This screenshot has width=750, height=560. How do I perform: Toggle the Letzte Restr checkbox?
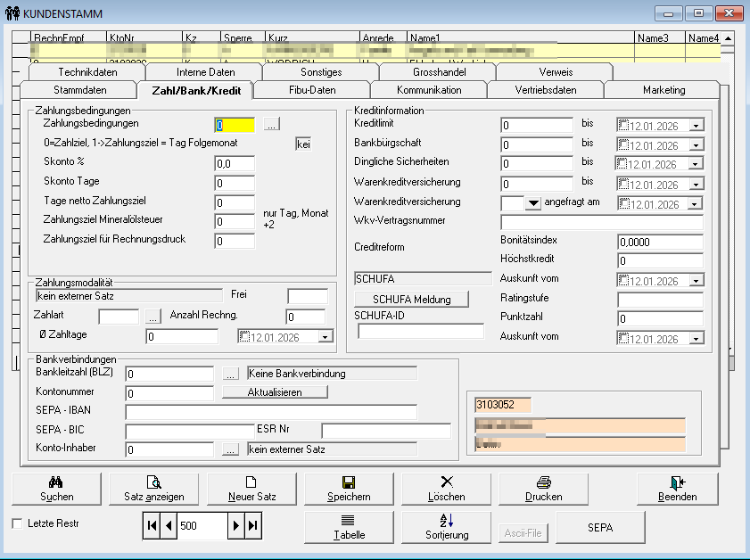18,524
